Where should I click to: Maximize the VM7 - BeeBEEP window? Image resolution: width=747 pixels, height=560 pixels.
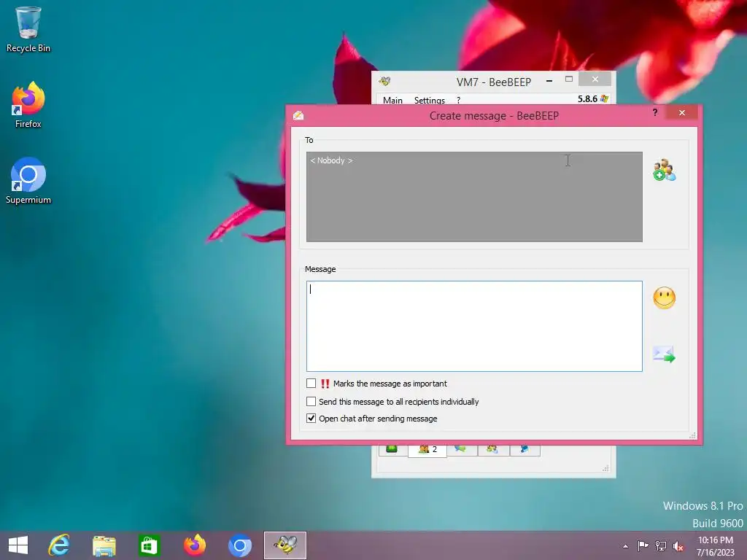coord(569,79)
